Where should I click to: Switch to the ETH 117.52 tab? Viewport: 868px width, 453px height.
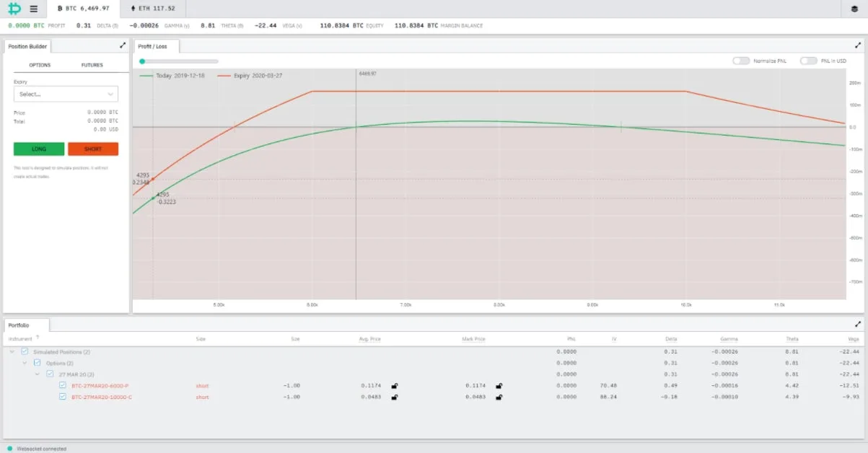coord(152,9)
